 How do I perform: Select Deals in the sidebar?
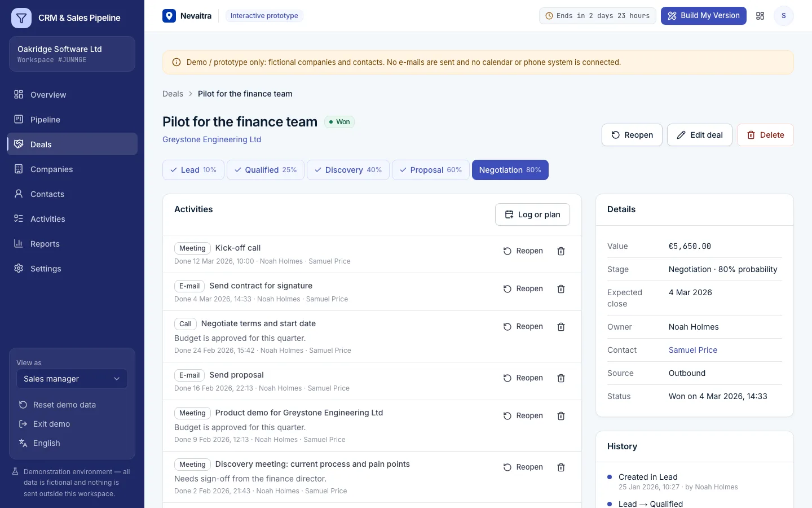[x=72, y=144]
